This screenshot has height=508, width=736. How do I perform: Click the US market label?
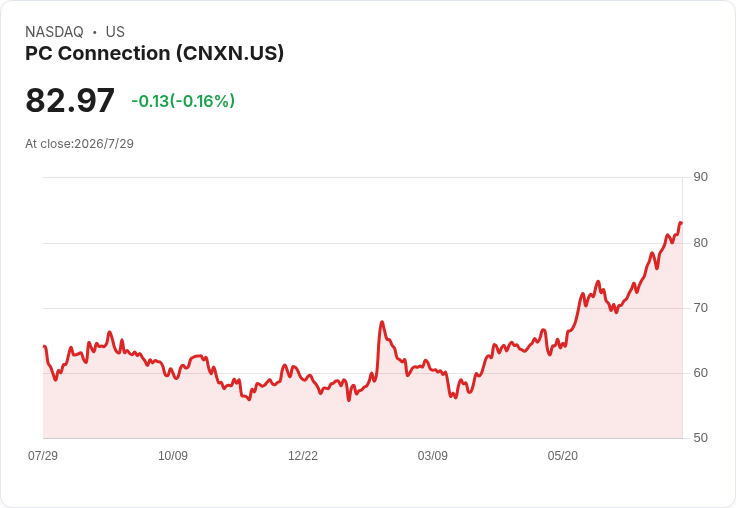115,32
